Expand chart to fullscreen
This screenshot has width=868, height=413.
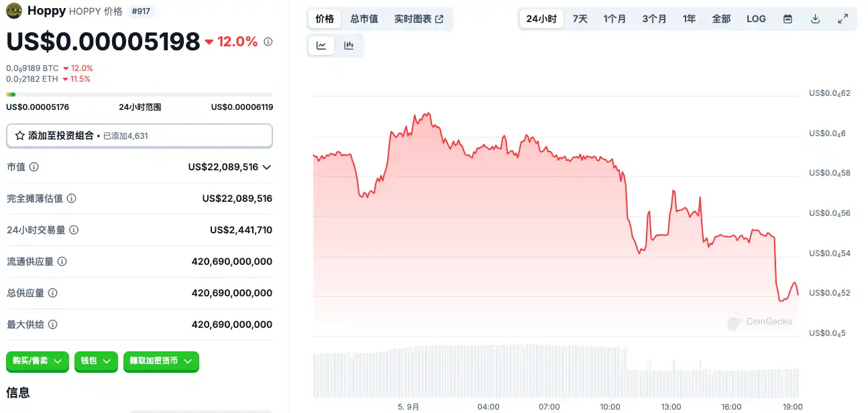coord(843,19)
